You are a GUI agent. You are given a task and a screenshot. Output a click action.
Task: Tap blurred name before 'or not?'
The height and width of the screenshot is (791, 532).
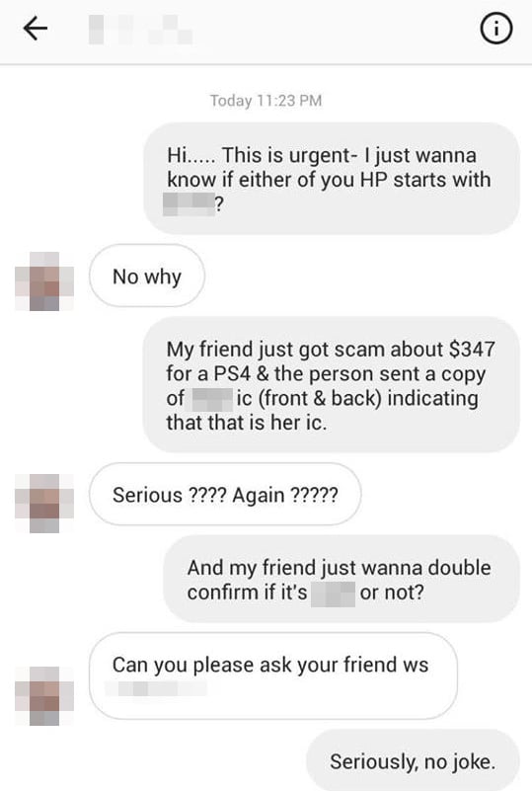point(333,593)
